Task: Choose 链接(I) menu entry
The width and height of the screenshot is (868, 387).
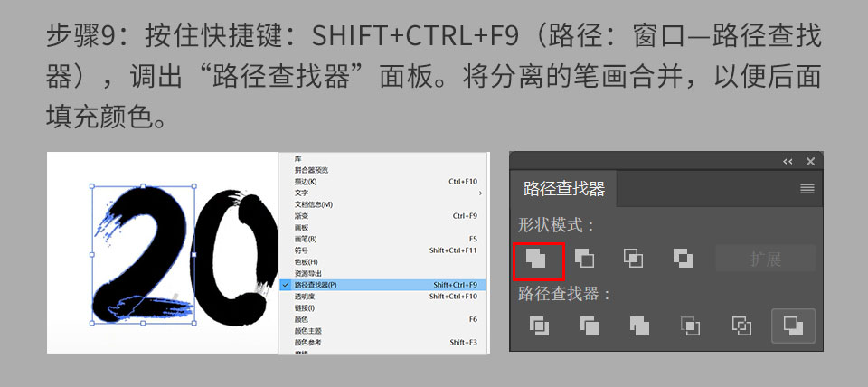Action: [382, 307]
